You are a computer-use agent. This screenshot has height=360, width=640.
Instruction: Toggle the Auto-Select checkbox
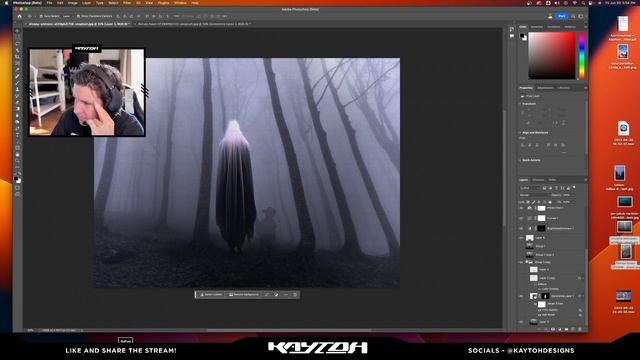pyautogui.click(x=42, y=16)
